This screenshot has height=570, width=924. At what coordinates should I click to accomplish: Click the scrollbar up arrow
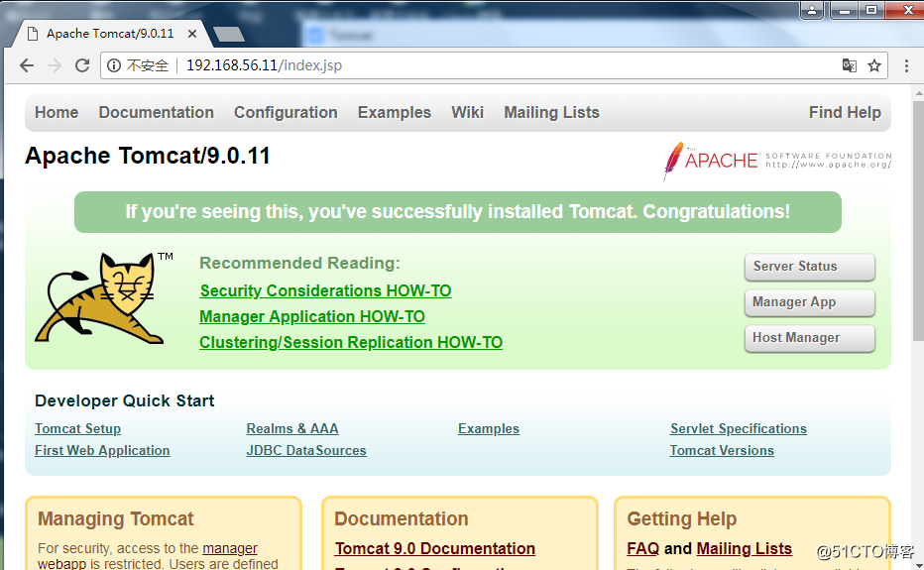click(x=919, y=93)
